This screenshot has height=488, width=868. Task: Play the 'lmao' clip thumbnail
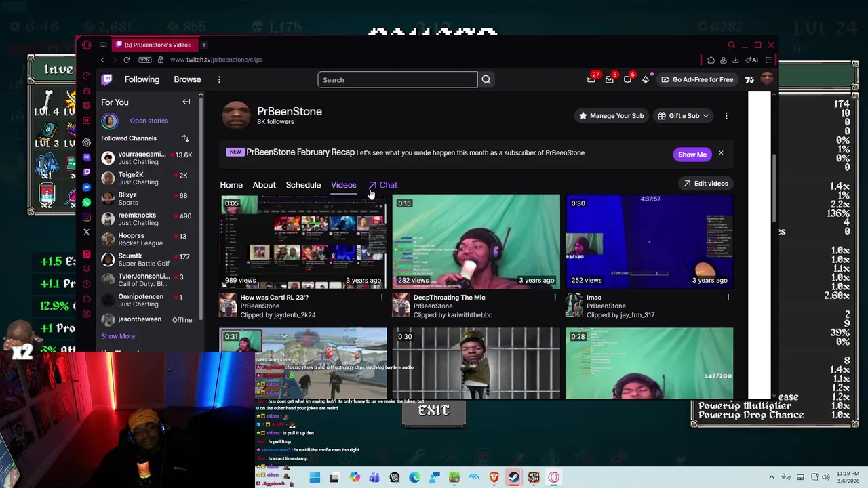pos(650,241)
